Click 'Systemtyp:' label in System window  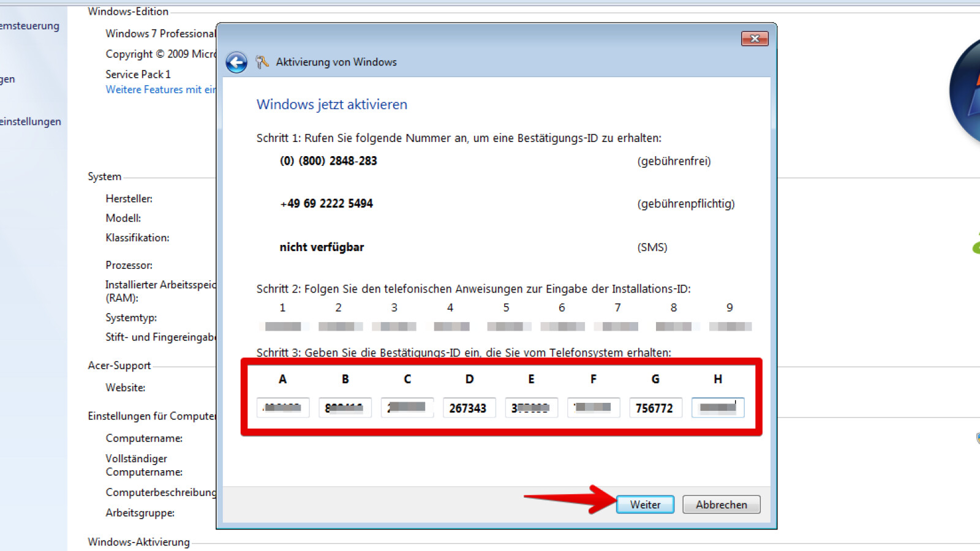point(131,318)
